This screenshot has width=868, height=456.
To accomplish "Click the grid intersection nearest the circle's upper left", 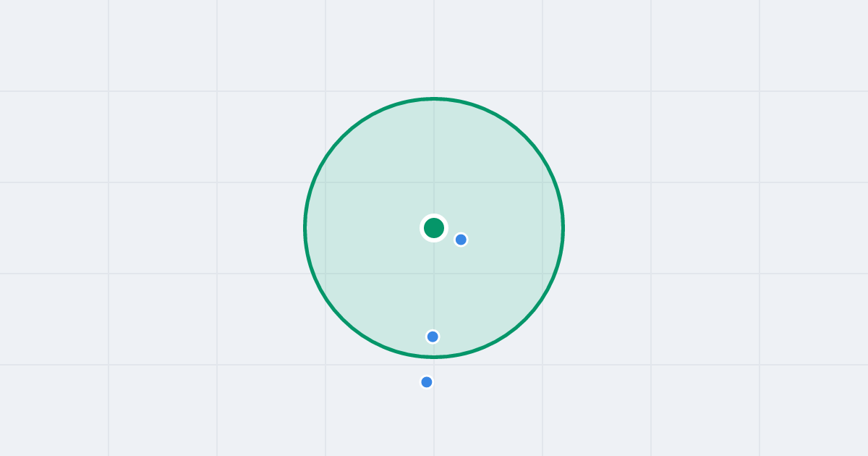I will pos(325,91).
